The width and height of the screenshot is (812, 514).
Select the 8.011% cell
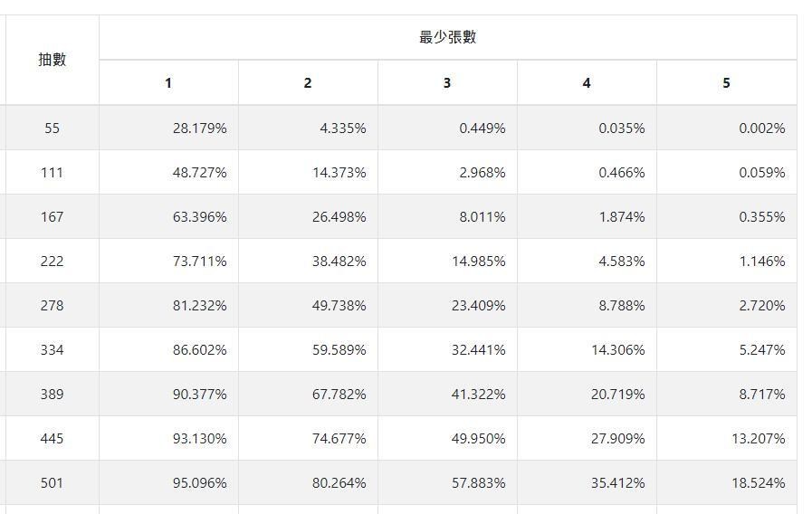pos(482,217)
